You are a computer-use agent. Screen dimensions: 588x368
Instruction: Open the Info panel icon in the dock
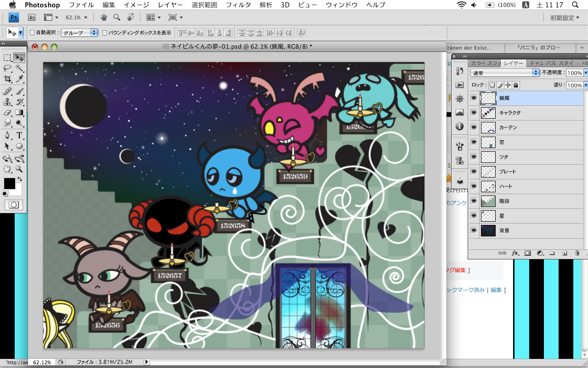click(x=459, y=126)
